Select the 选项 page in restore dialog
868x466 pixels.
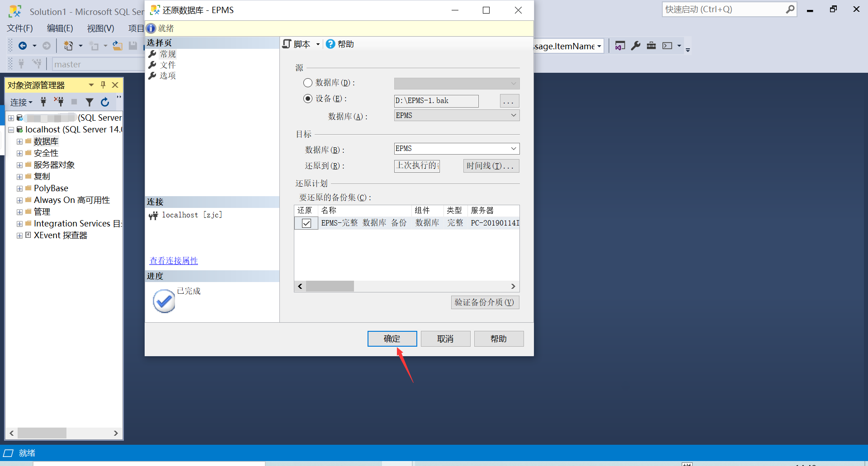pos(168,76)
